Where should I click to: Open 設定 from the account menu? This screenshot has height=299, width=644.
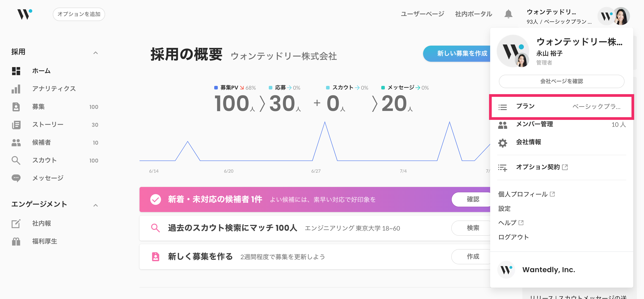point(504,208)
